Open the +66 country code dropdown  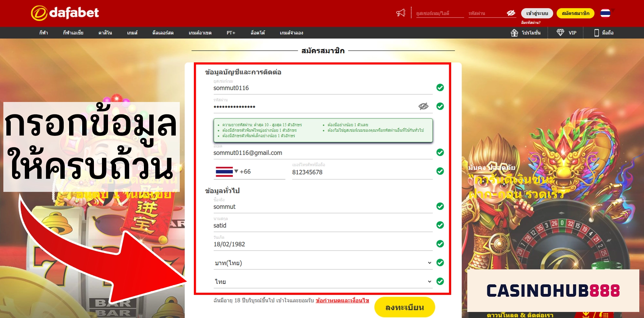(250, 172)
